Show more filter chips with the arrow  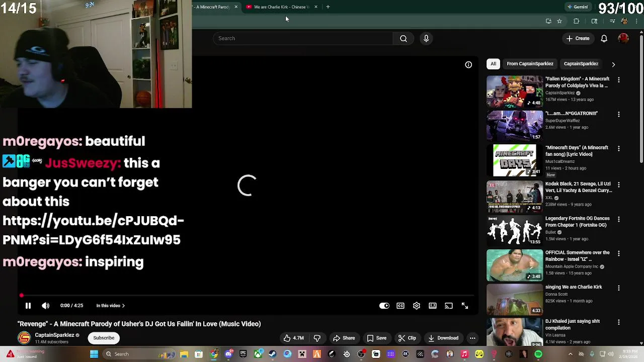click(x=613, y=64)
